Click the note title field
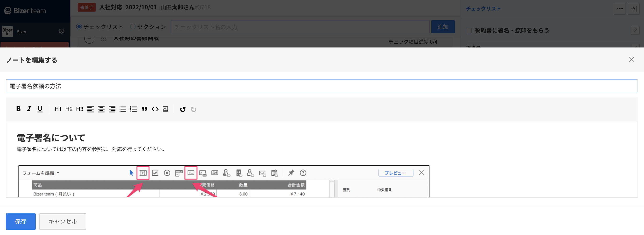644x235 pixels. 322,86
